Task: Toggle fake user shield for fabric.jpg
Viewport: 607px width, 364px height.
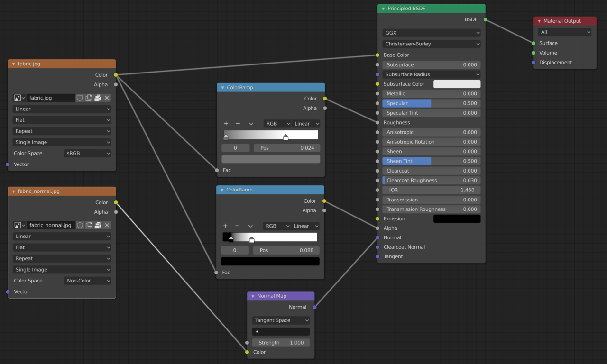Action: 80,98
